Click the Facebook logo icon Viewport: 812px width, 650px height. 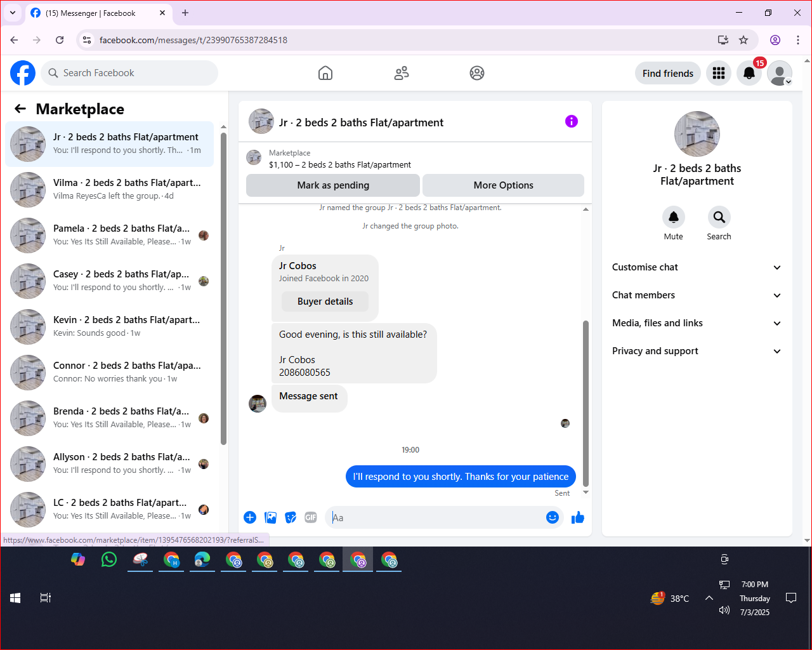tap(23, 73)
